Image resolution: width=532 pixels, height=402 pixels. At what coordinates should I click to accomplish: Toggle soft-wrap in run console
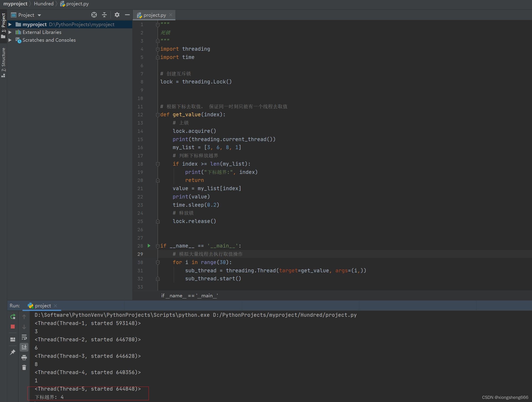pyautogui.click(x=24, y=337)
